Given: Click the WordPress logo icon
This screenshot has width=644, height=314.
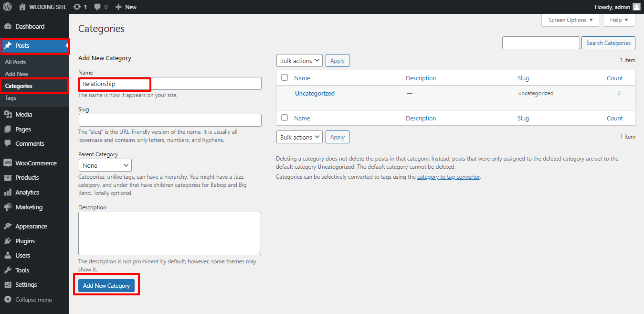Looking at the screenshot, I should coord(7,7).
